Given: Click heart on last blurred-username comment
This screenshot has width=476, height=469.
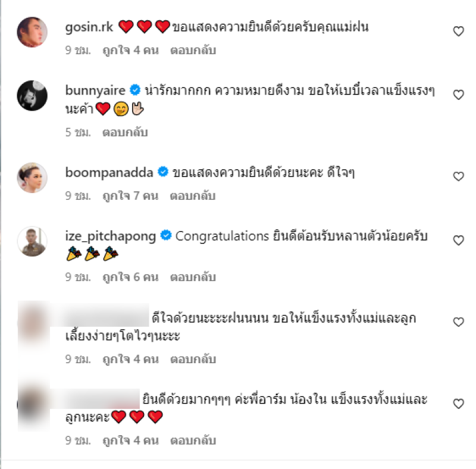Looking at the screenshot, I should [458, 404].
